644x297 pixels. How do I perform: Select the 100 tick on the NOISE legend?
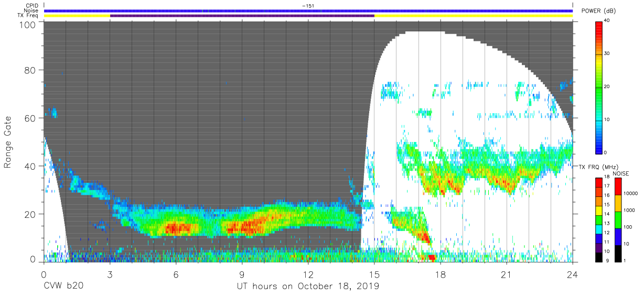pos(628,227)
